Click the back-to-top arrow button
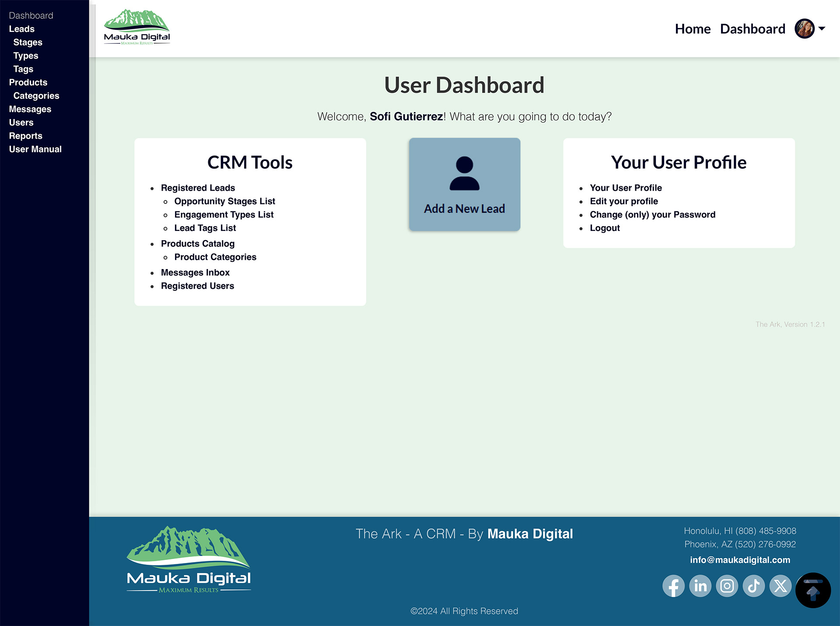The image size is (840, 626). [813, 591]
